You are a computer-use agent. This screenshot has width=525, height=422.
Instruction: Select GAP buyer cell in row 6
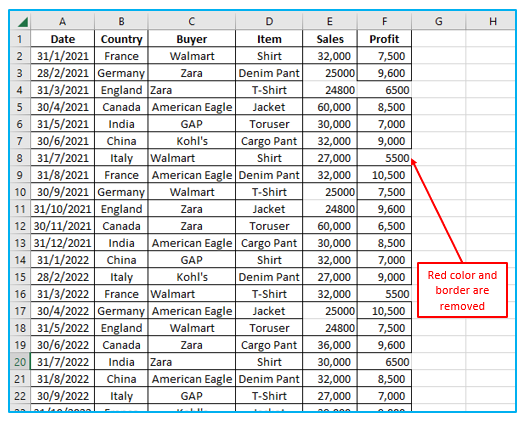[192, 124]
